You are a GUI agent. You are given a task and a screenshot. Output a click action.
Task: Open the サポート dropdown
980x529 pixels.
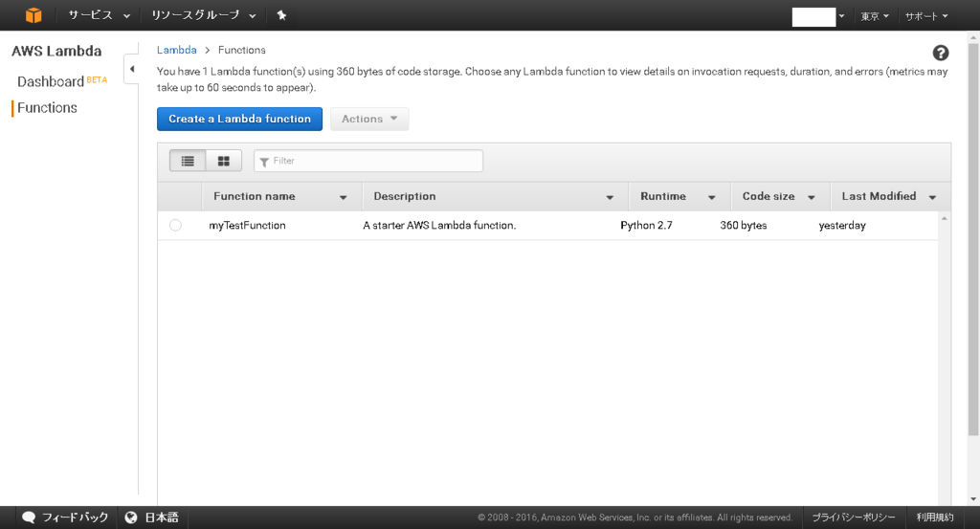pos(926,16)
